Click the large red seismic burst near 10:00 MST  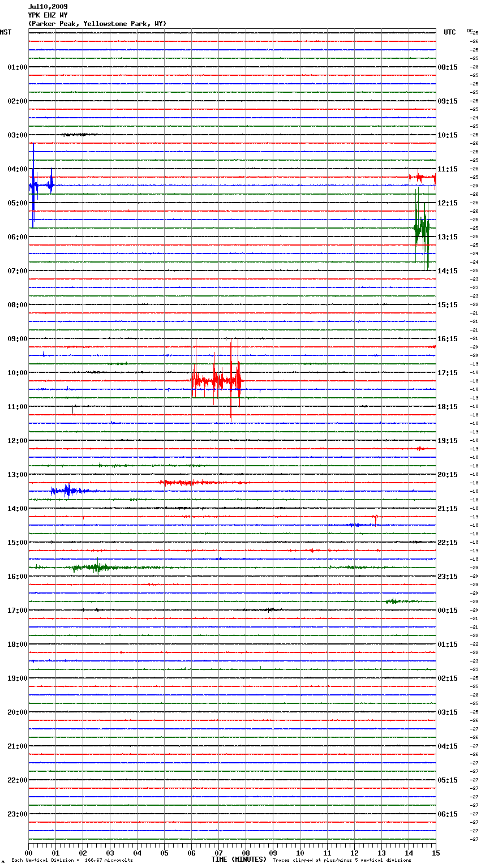coord(217,380)
